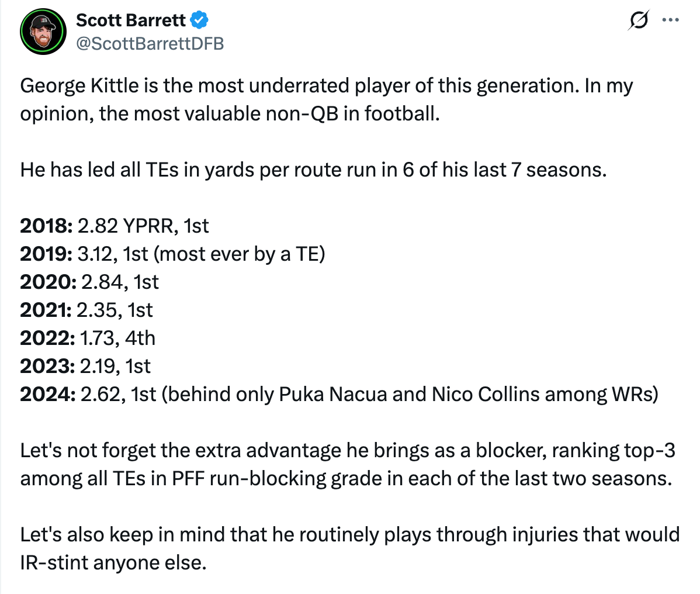Click the blue verified checkmark badge
Screen dimensions: 700x594
(x=200, y=20)
